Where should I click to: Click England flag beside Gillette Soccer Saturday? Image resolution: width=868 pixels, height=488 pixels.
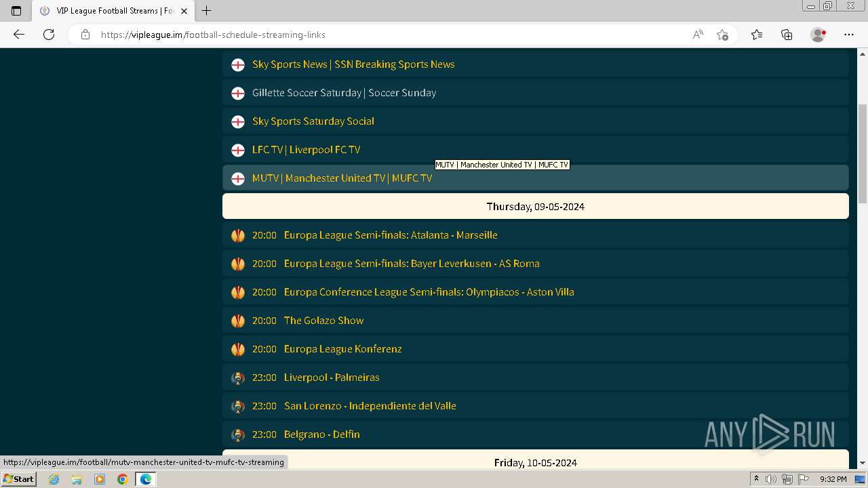coord(238,93)
